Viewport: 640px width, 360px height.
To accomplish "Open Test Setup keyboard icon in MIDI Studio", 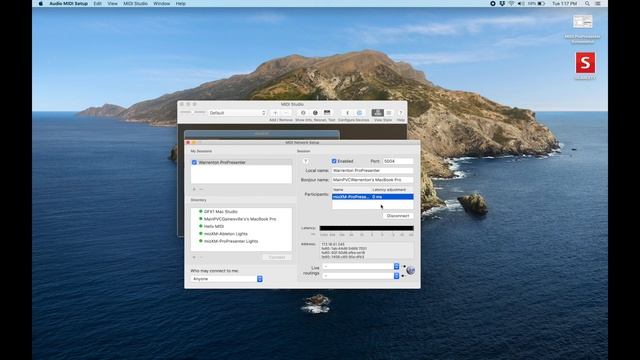I will (327, 113).
